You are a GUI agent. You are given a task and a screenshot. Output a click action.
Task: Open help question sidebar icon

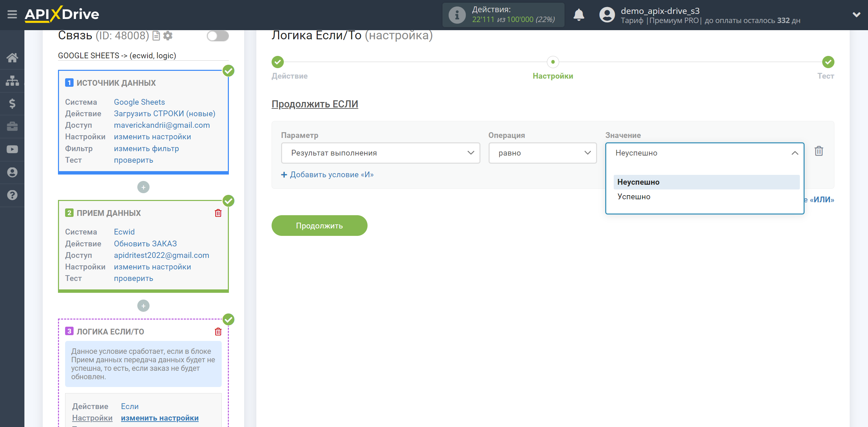coord(12,195)
